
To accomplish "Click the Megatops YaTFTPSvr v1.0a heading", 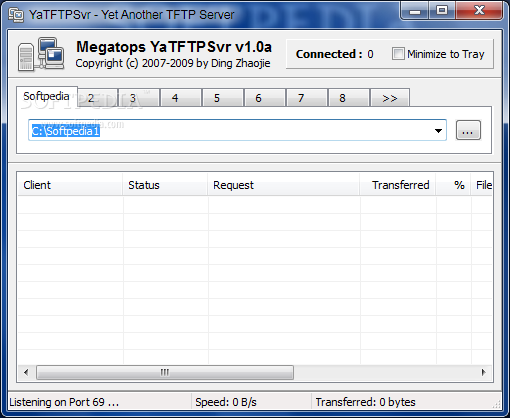I will pyautogui.click(x=174, y=47).
